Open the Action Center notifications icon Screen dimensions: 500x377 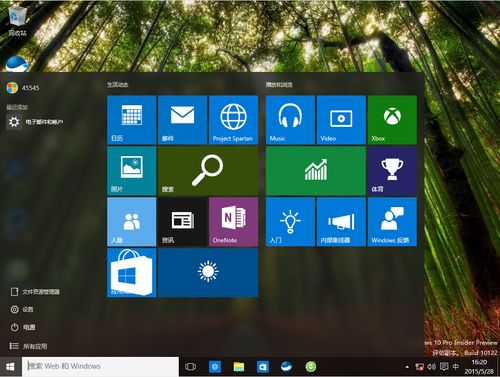(x=444, y=367)
